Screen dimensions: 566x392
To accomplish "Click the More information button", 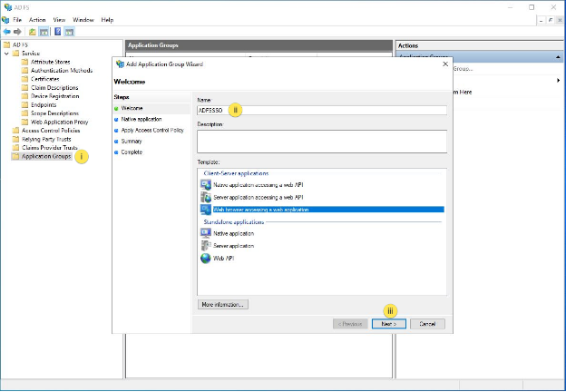I will (222, 304).
